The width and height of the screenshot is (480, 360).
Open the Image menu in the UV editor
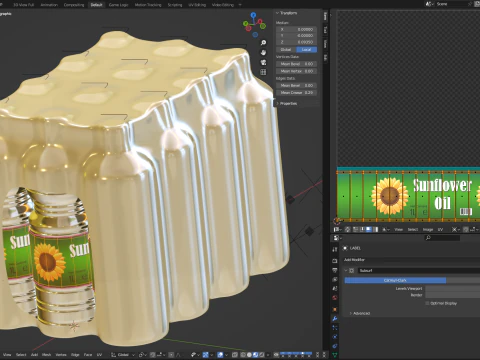point(428,229)
